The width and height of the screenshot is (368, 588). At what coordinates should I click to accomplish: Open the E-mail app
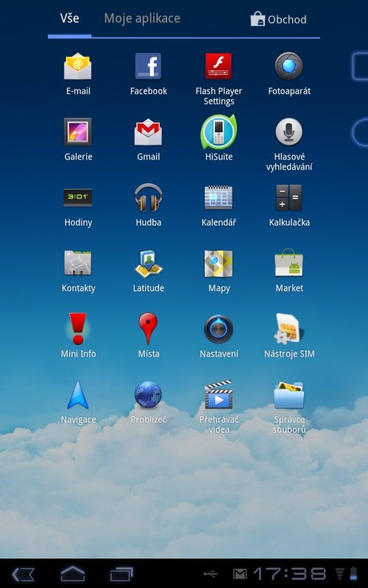78,67
